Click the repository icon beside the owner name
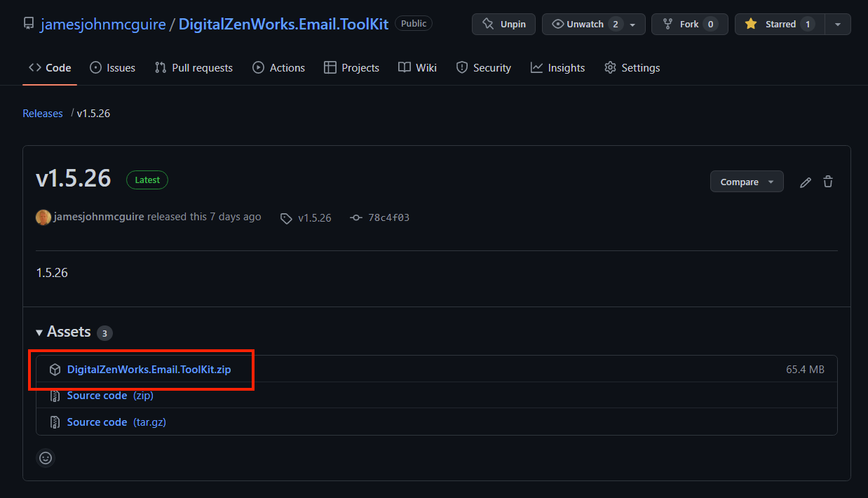This screenshot has width=868, height=498. 29,24
